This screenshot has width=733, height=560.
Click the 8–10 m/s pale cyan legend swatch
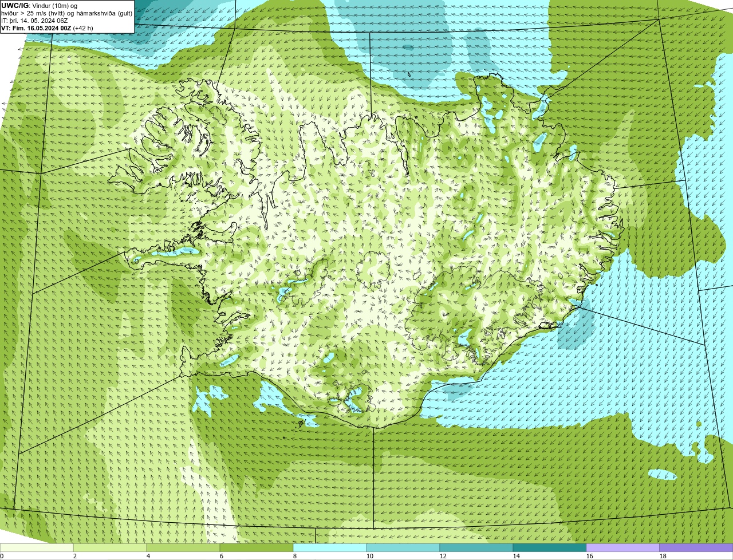330,547
